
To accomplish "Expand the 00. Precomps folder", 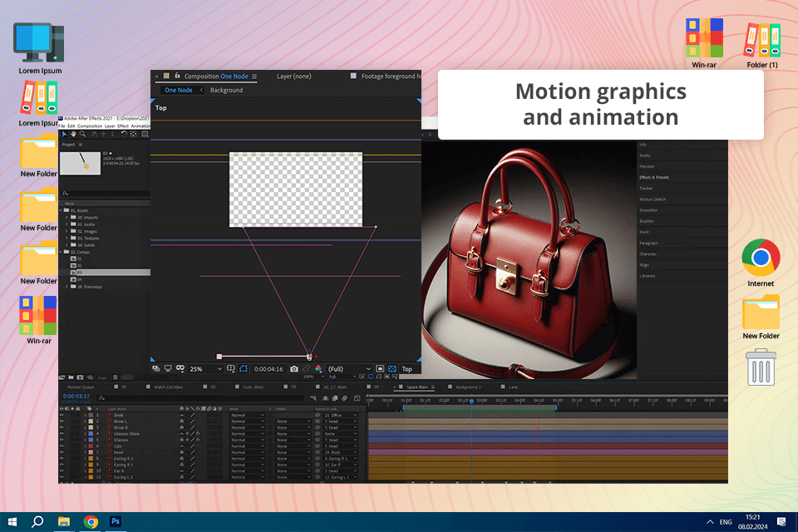I will [66, 287].
